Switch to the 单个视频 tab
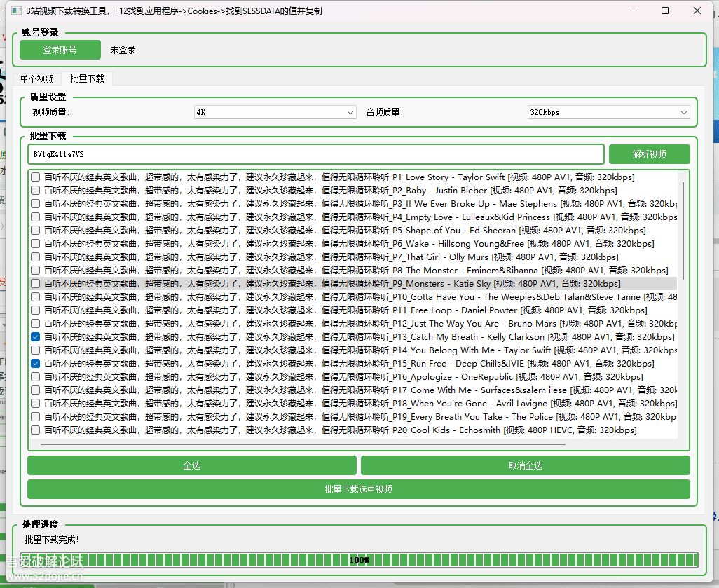Screen dimensions: 719x588 coord(36,79)
